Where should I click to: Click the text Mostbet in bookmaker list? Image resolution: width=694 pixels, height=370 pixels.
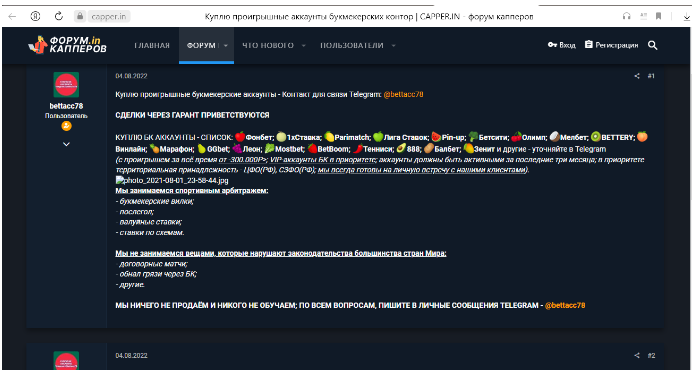point(288,149)
